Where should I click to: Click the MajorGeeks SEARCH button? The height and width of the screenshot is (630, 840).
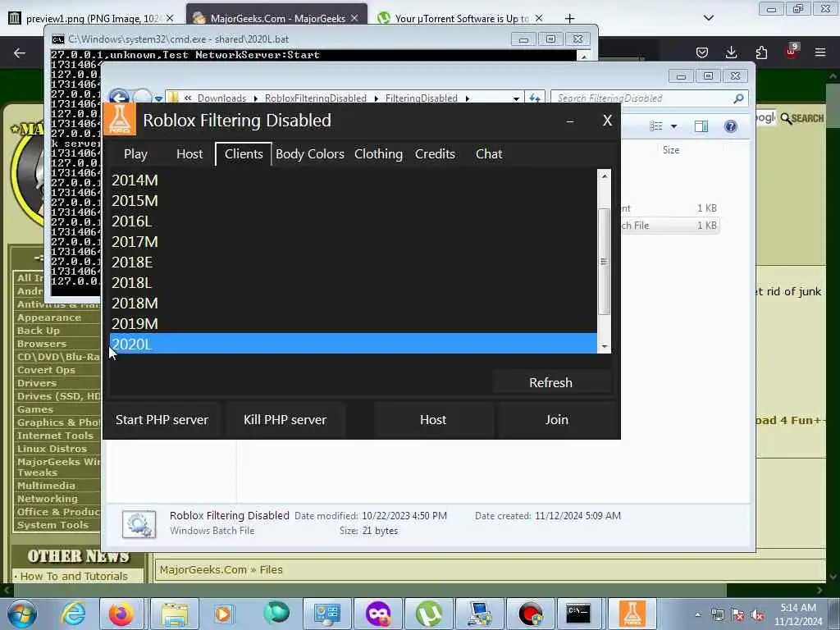(802, 118)
